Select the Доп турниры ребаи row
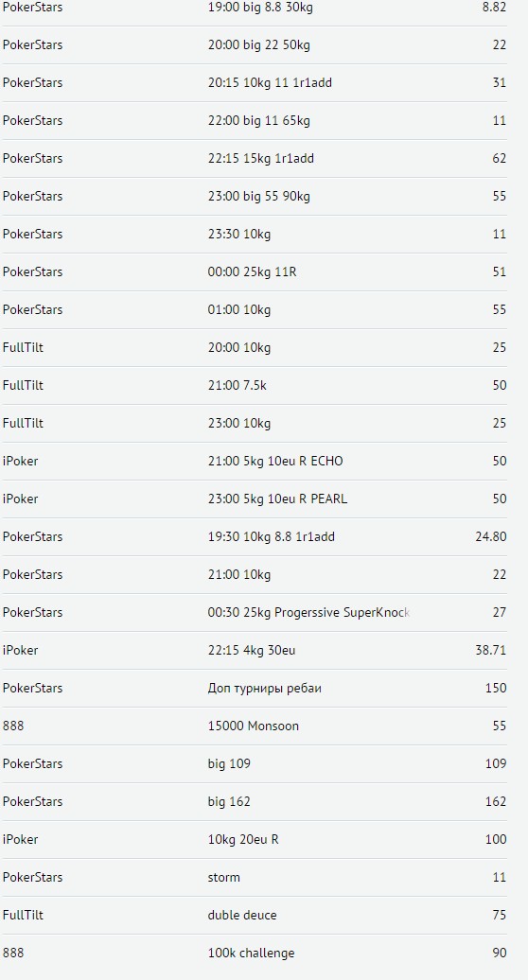 tap(254, 688)
